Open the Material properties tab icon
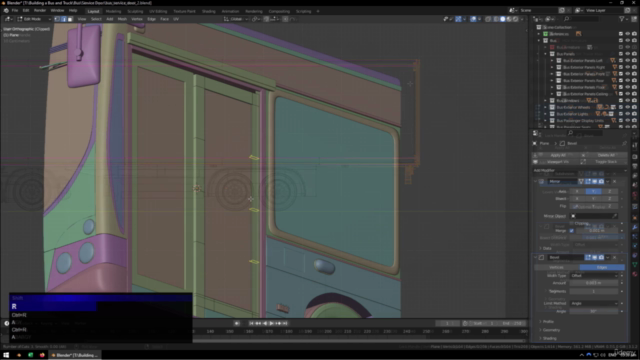The height and width of the screenshot is (360, 640). (635, 274)
